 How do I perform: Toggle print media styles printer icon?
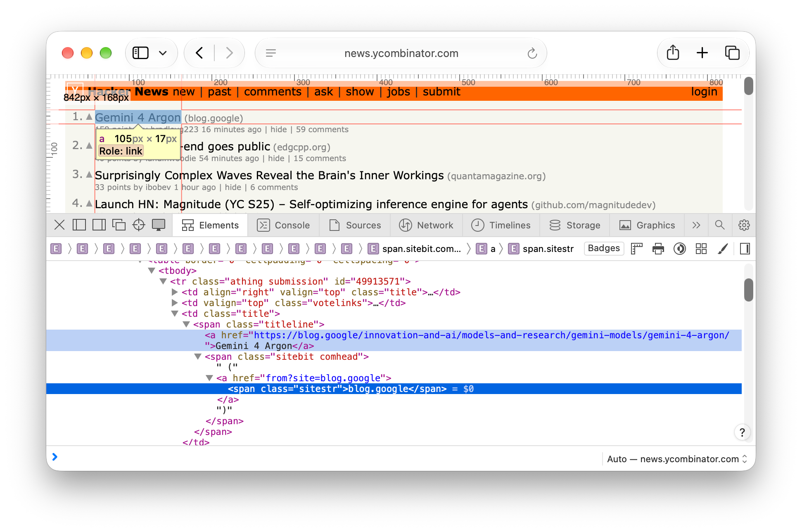click(x=658, y=249)
